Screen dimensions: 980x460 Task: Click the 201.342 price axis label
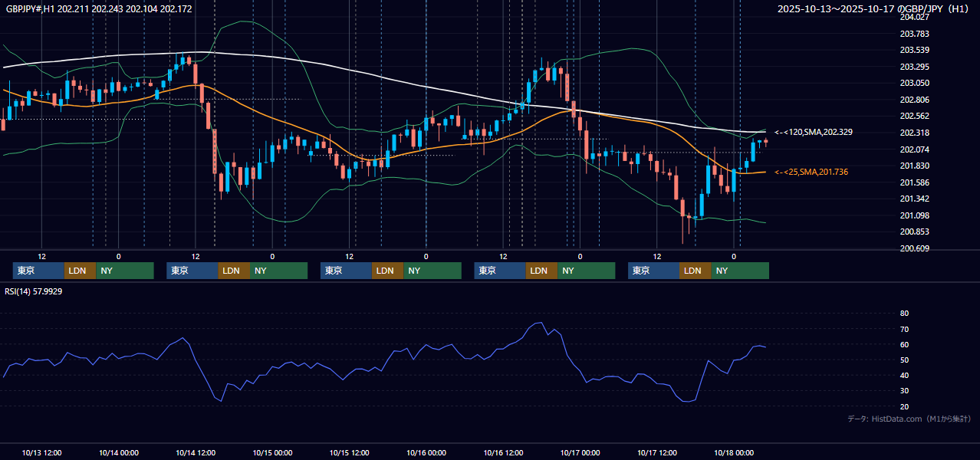point(914,199)
